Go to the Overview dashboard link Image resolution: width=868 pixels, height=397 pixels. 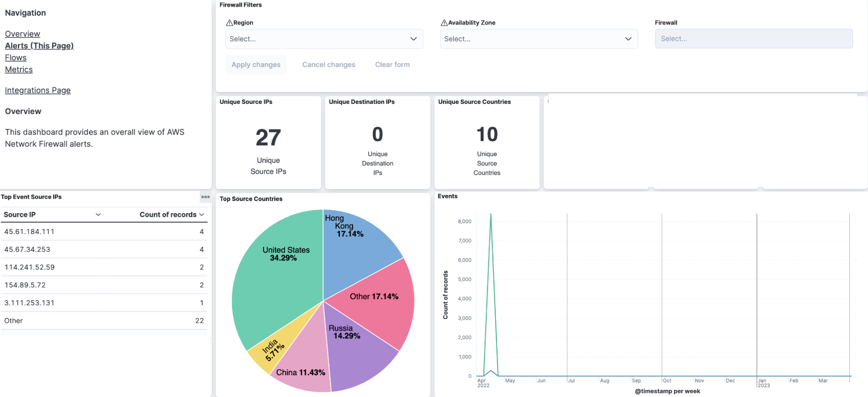click(x=23, y=34)
